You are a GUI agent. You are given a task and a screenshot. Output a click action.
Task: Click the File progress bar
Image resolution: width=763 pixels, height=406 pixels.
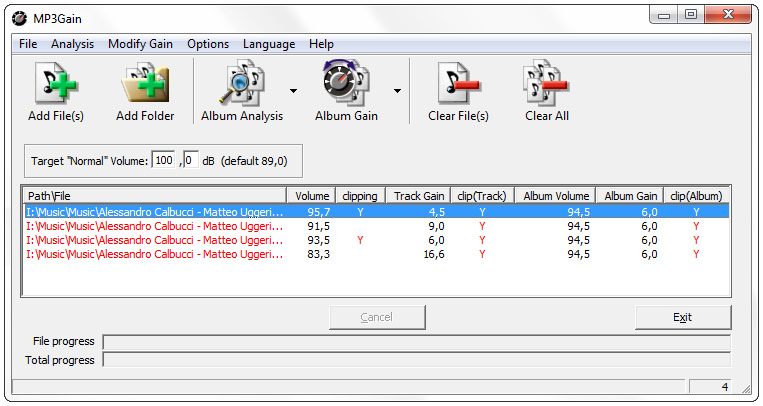pyautogui.click(x=417, y=342)
